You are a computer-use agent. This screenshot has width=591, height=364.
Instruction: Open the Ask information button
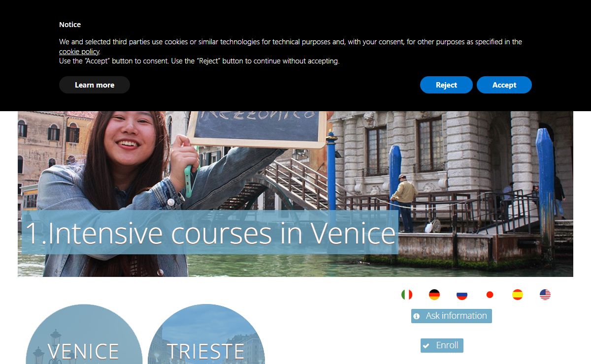[452, 316]
